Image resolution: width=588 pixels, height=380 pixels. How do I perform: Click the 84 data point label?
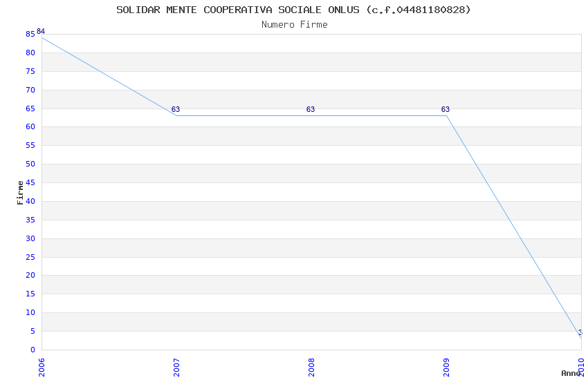(x=41, y=32)
